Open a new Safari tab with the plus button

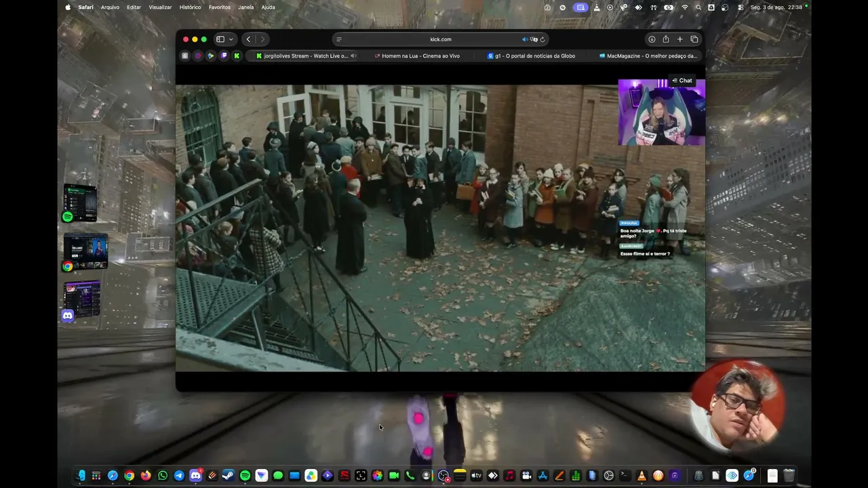point(679,39)
